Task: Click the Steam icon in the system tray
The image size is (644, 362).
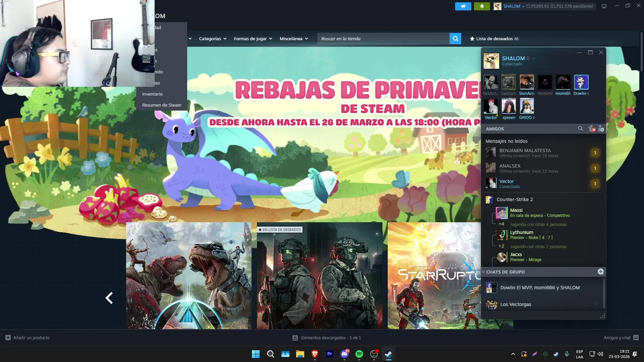Action: point(556,354)
